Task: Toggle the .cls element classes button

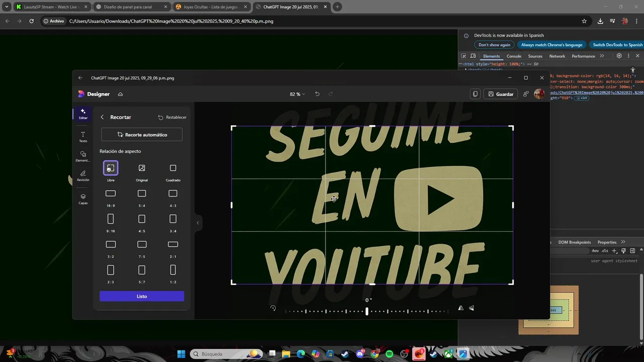Action: pyautogui.click(x=605, y=251)
